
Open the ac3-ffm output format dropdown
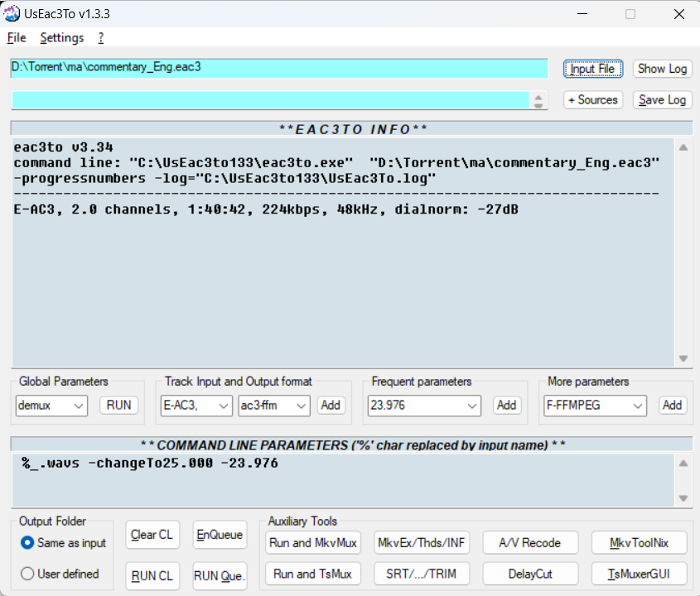pos(274,406)
